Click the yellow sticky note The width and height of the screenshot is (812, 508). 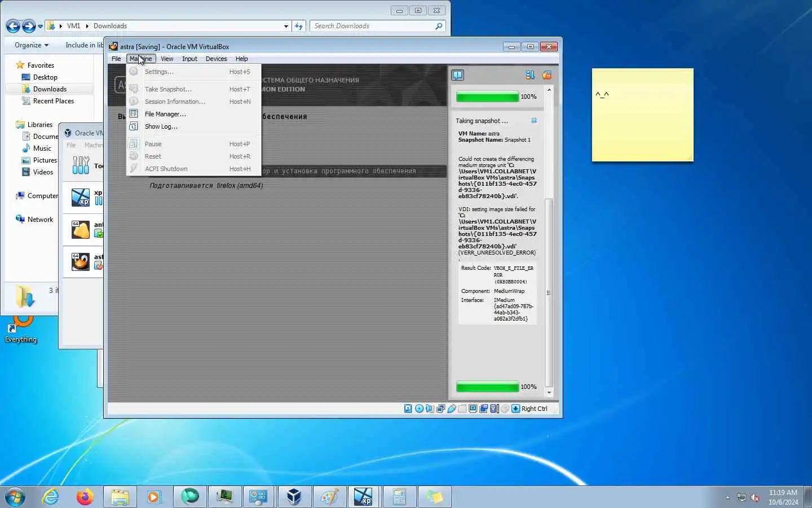click(x=642, y=115)
